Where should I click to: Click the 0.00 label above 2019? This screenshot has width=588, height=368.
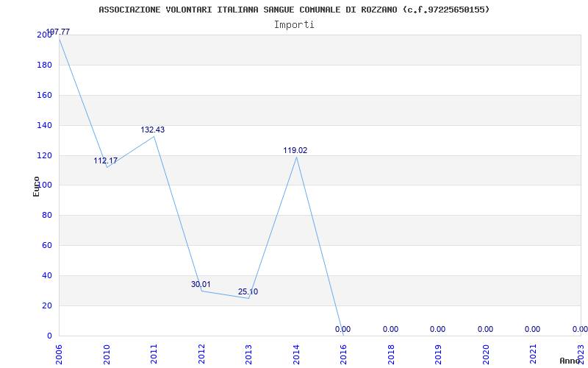click(x=437, y=329)
